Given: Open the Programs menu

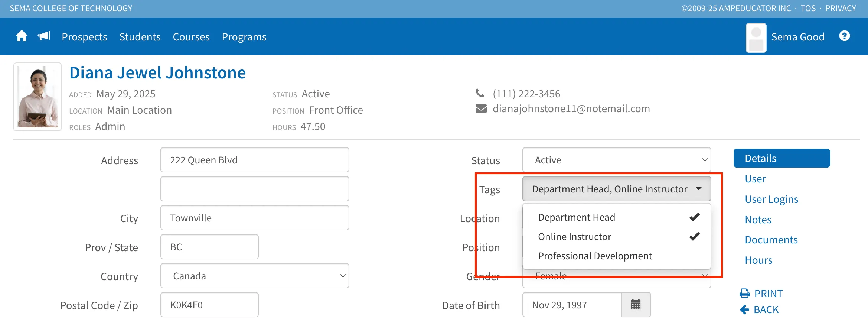Looking at the screenshot, I should (x=244, y=37).
